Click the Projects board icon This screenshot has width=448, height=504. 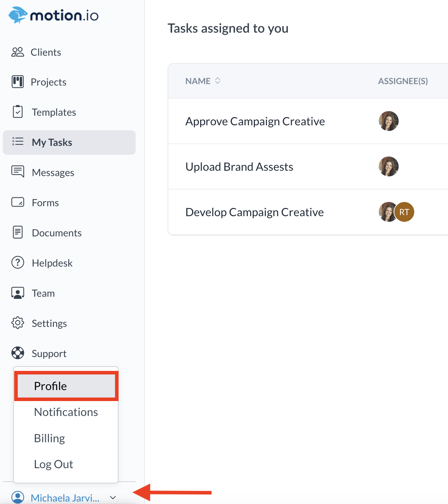point(17,82)
